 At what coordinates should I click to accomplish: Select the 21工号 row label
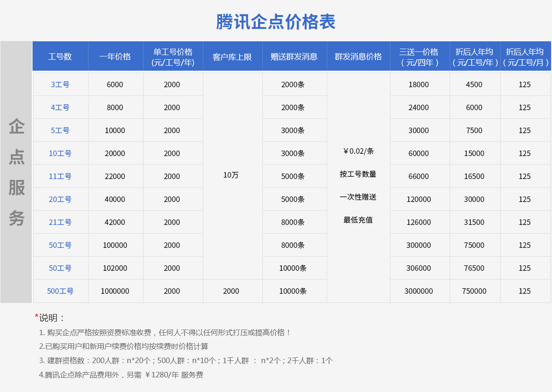point(60,222)
